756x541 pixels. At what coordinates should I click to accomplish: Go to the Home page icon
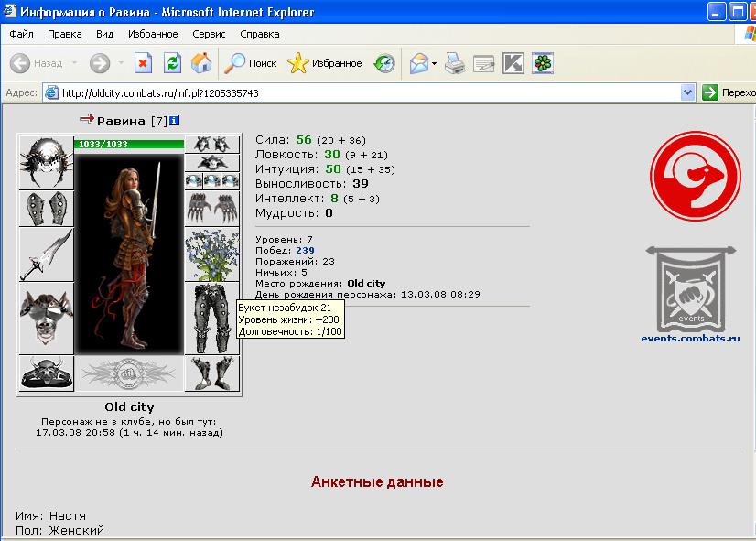coord(201,63)
